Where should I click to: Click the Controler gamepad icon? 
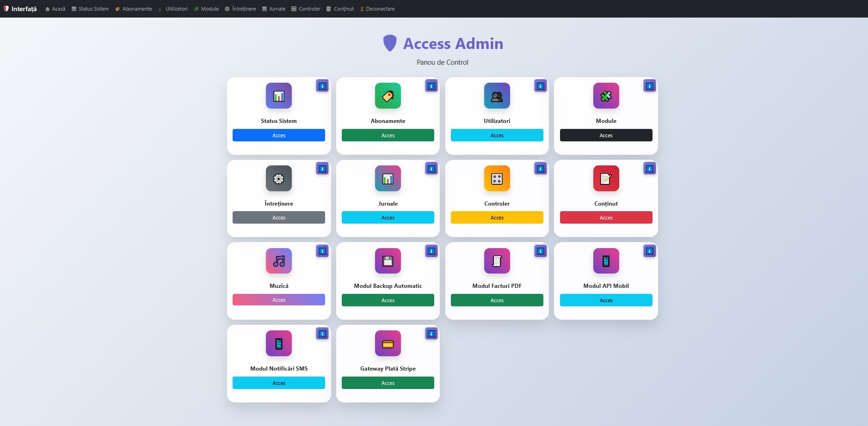[x=497, y=178]
